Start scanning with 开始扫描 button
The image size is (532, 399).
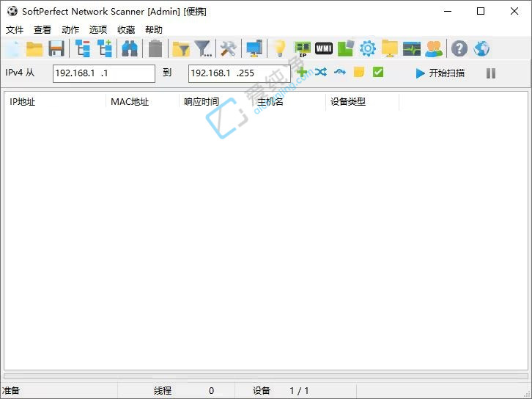[440, 73]
